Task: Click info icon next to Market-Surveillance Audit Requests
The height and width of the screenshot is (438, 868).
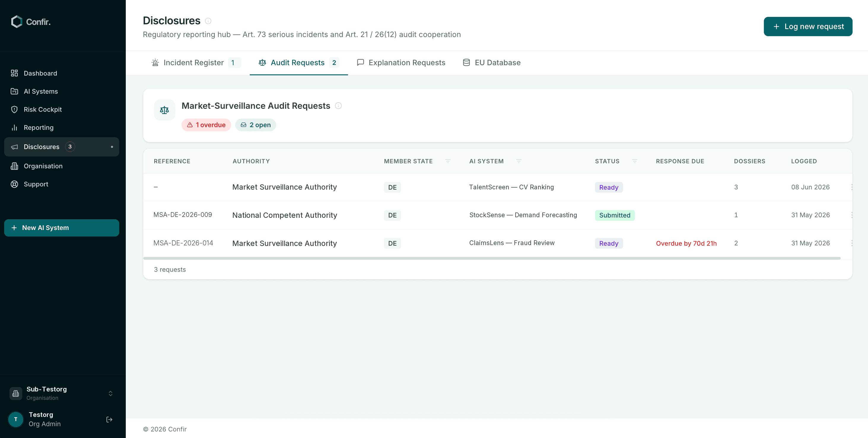Action: (338, 106)
